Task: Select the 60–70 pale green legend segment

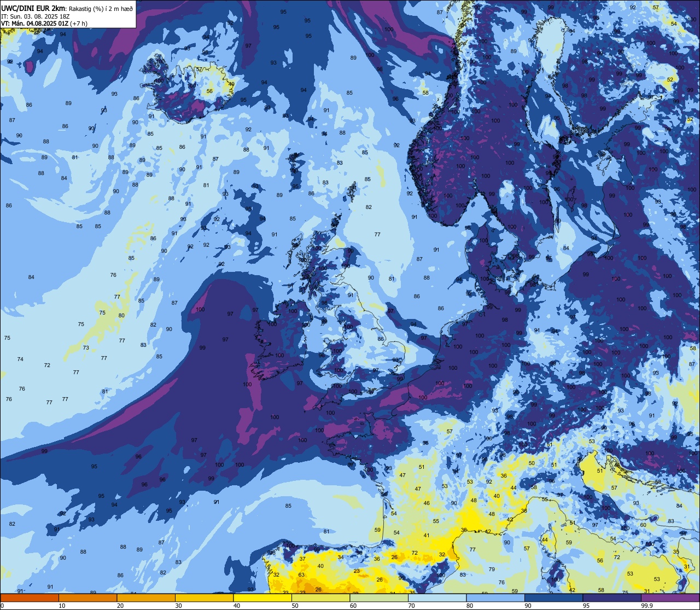Action: click(x=379, y=597)
